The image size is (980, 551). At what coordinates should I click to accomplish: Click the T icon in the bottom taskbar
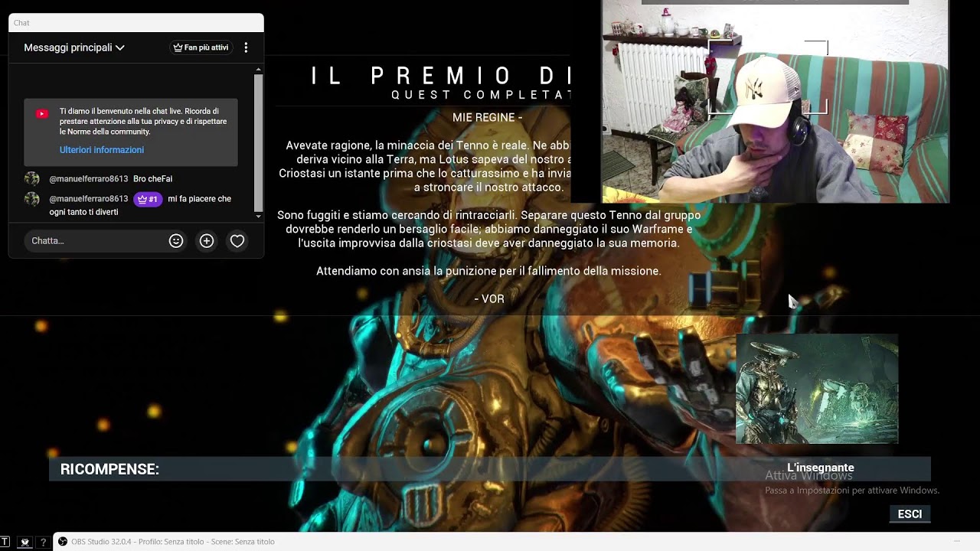[x=5, y=542]
